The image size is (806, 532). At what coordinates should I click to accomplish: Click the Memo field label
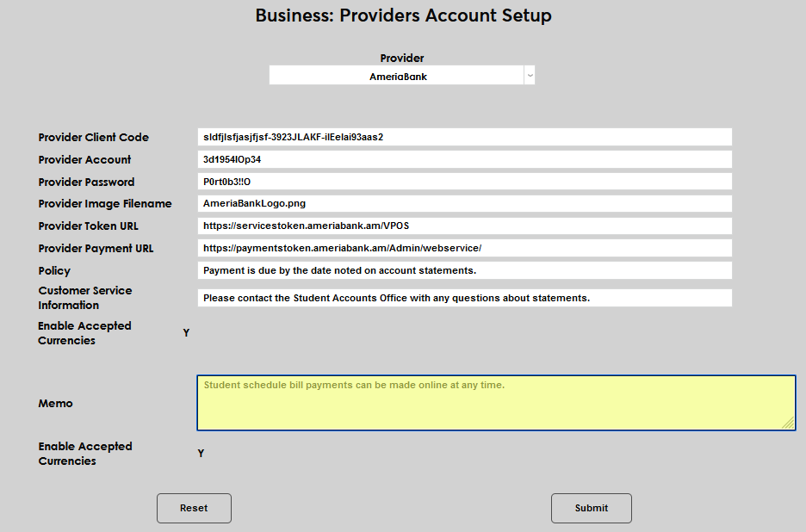tap(55, 404)
